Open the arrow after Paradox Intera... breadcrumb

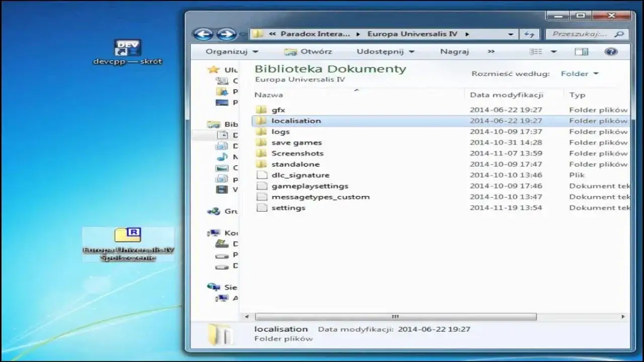click(358, 34)
